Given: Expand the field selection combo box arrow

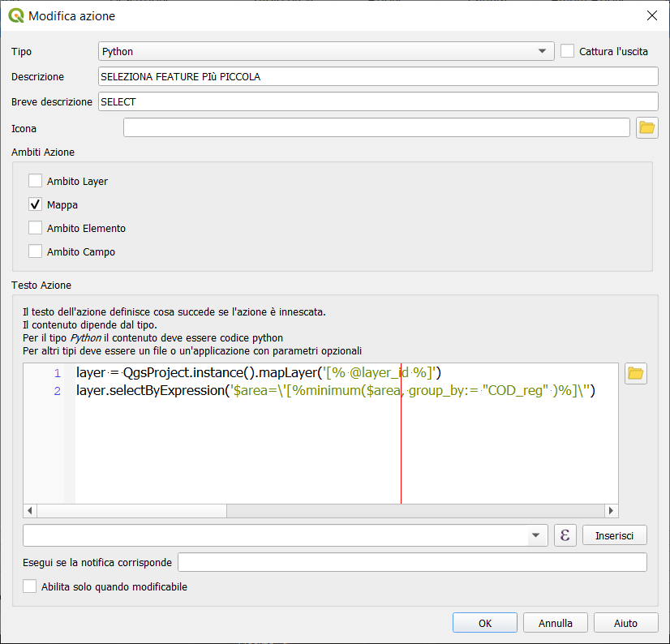Looking at the screenshot, I should [535, 536].
